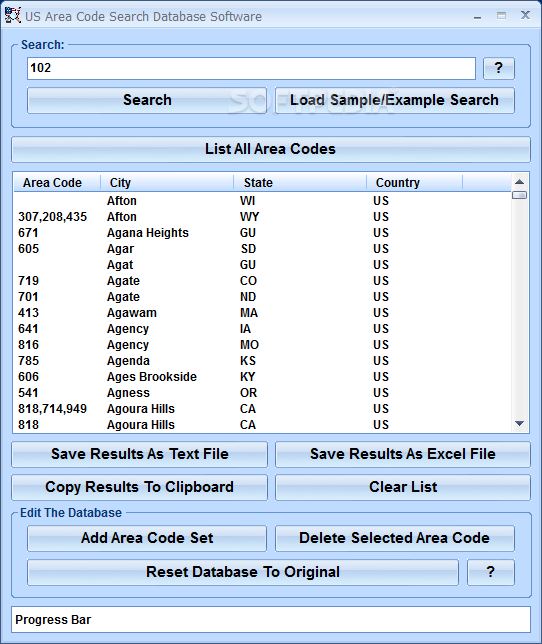
Task: Select area code 816 Agency row
Action: [263, 345]
